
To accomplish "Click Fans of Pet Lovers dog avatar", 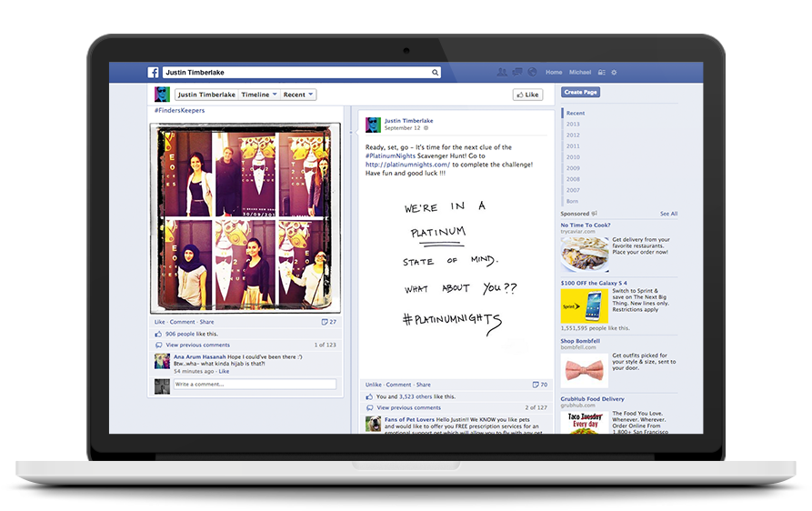I will [373, 424].
